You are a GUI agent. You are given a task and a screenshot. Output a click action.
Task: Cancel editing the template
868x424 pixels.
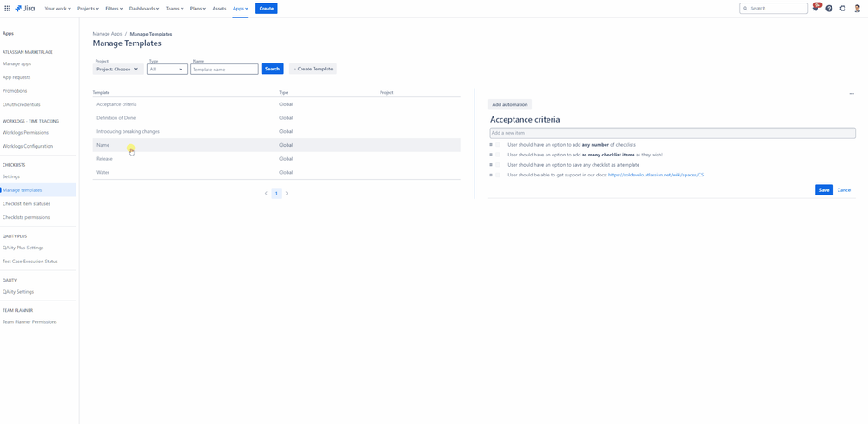(x=845, y=190)
